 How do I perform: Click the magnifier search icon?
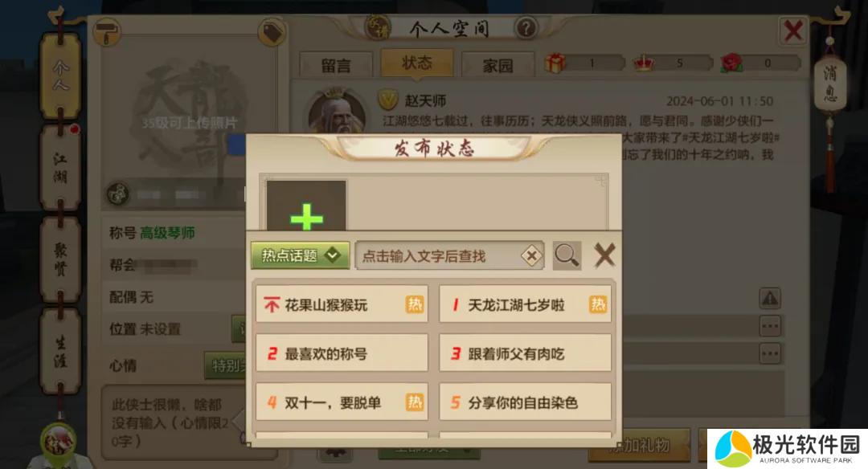coord(567,255)
